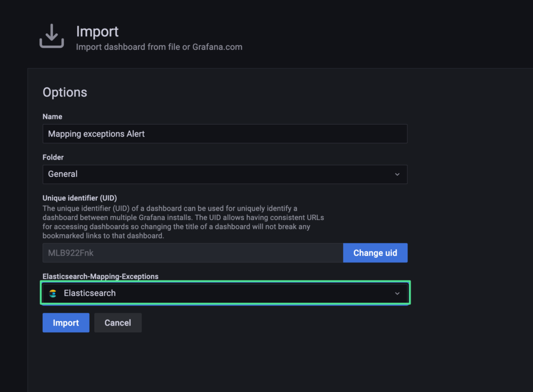533x392 pixels.
Task: Open the General folder dropdown
Action: [225, 174]
